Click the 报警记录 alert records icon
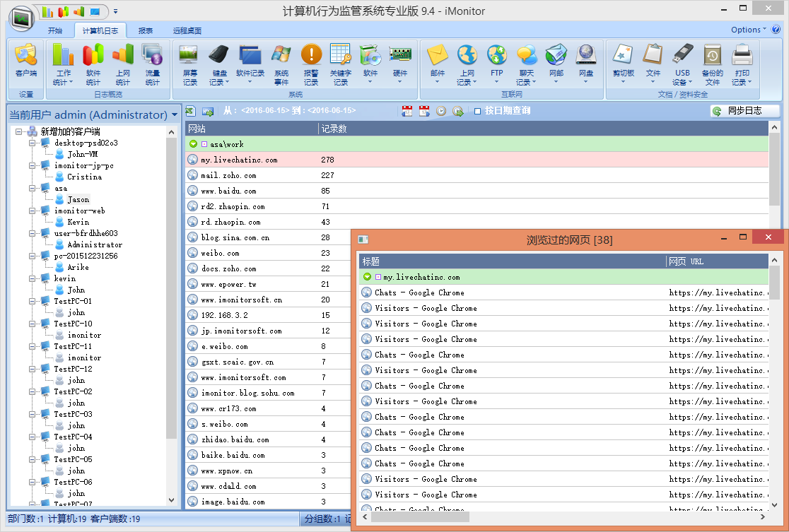Image resolution: width=789 pixels, height=532 pixels. [x=311, y=64]
